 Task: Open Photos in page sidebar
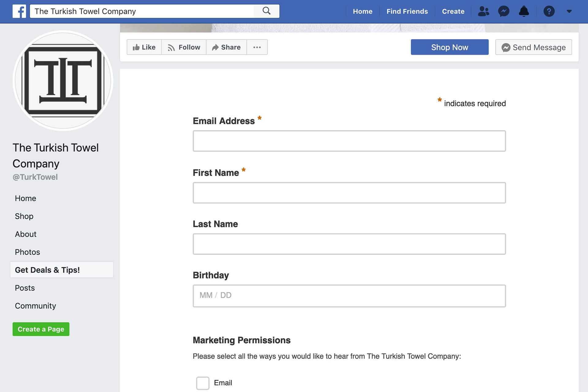[x=28, y=252]
